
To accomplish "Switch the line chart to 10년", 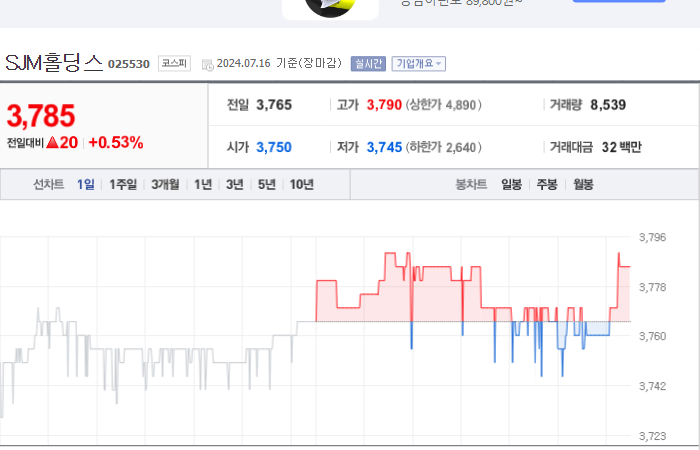I will [302, 184].
